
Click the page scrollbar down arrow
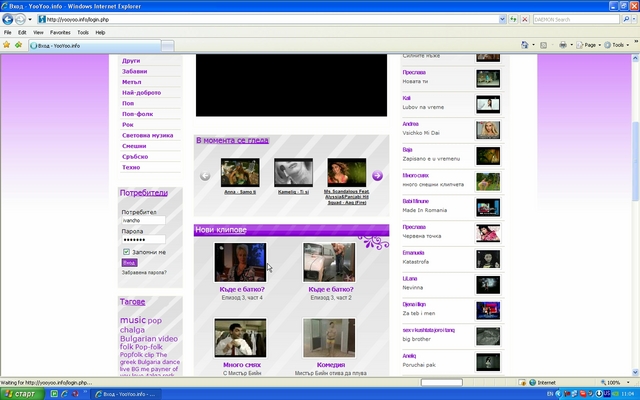635,372
